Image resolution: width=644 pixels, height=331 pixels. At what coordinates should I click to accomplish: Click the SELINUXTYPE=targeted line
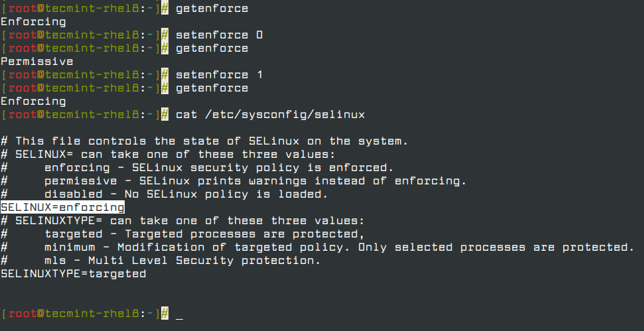(74, 273)
